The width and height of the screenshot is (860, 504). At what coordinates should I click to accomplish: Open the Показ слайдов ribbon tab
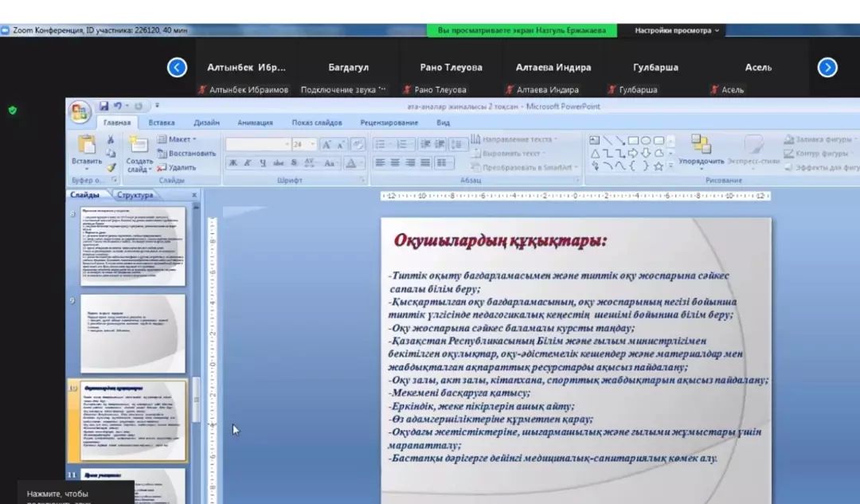click(x=317, y=123)
